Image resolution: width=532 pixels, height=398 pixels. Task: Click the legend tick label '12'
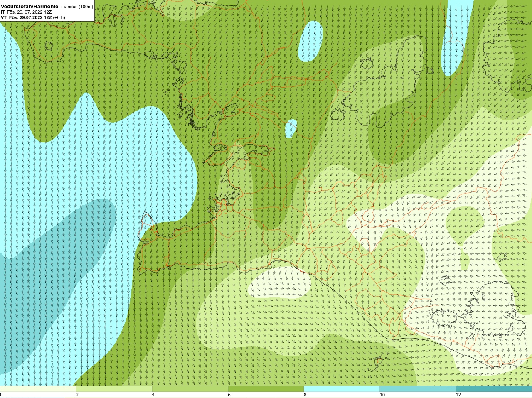[458, 395]
